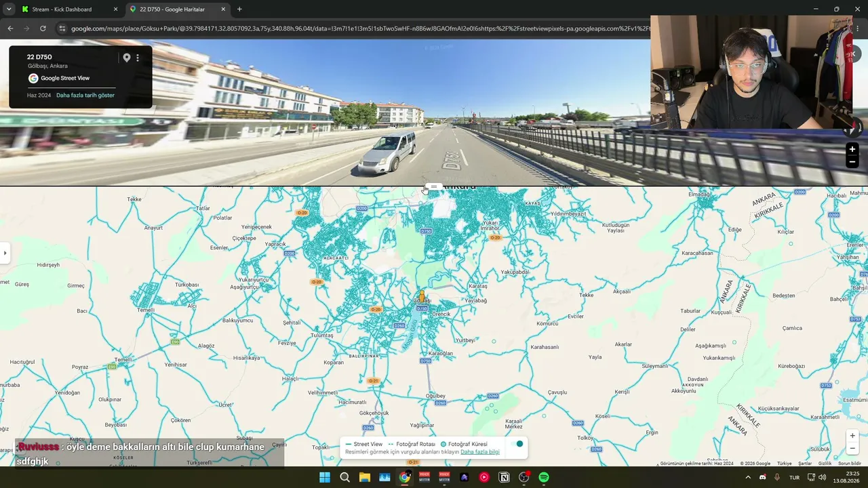Switch the TUR keyboard language indicator
Viewport: 868px width, 488px height.
point(794,477)
